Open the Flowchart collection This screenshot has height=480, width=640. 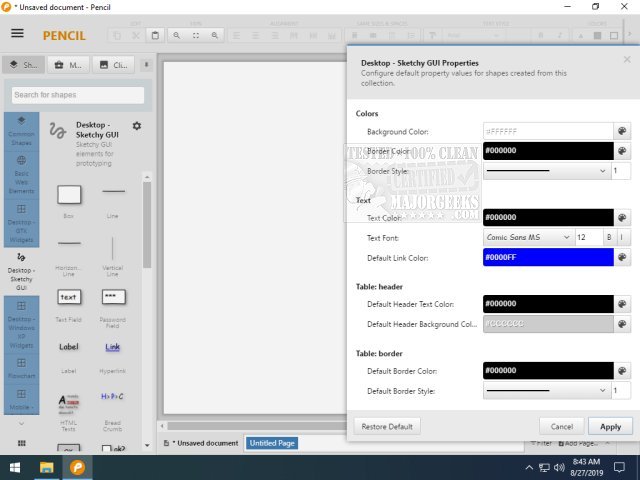click(22, 368)
